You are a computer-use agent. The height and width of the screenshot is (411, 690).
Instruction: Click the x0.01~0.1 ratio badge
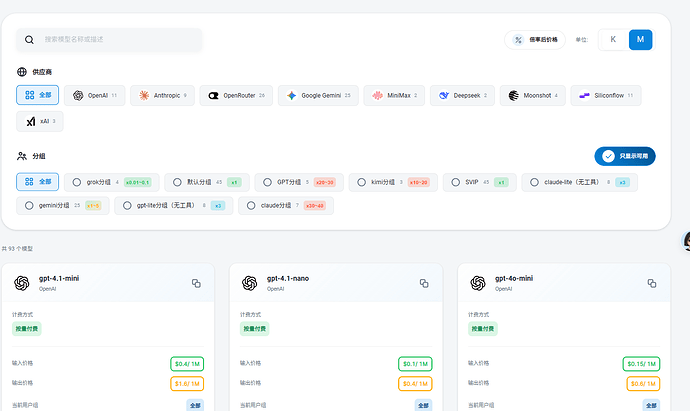point(137,182)
